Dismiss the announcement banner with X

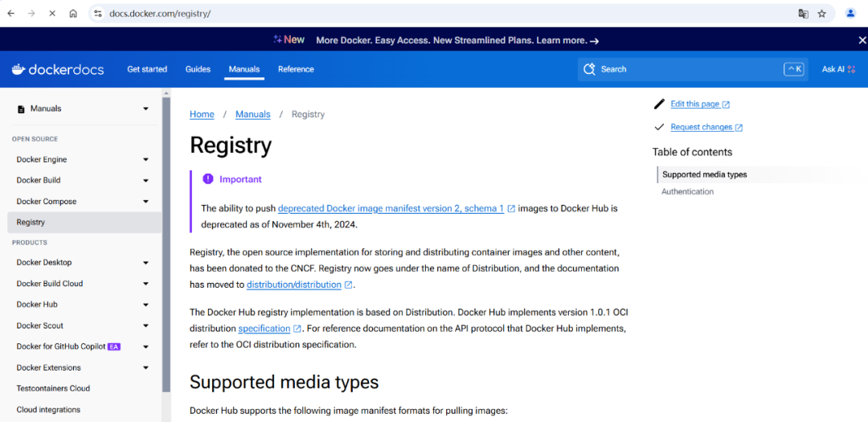point(862,40)
